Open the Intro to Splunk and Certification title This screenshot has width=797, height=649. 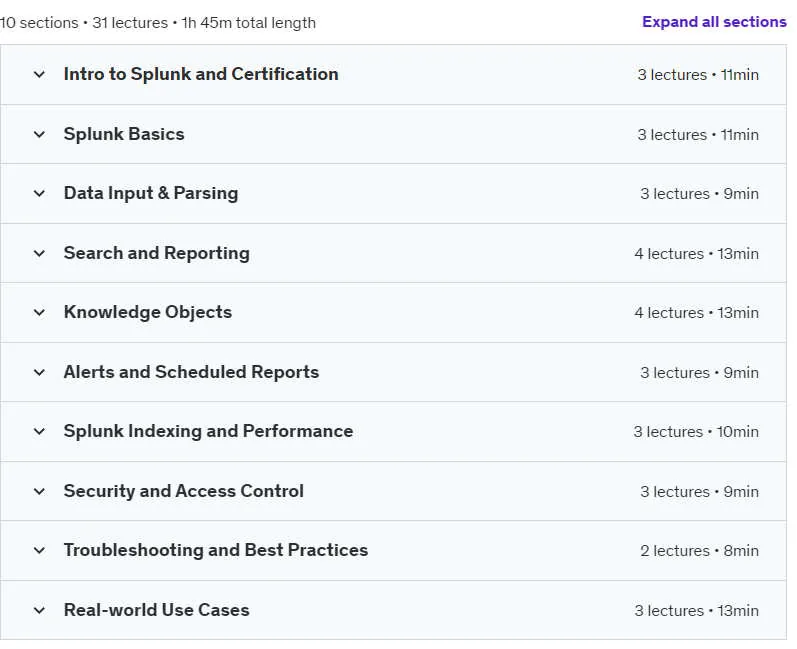(x=201, y=74)
